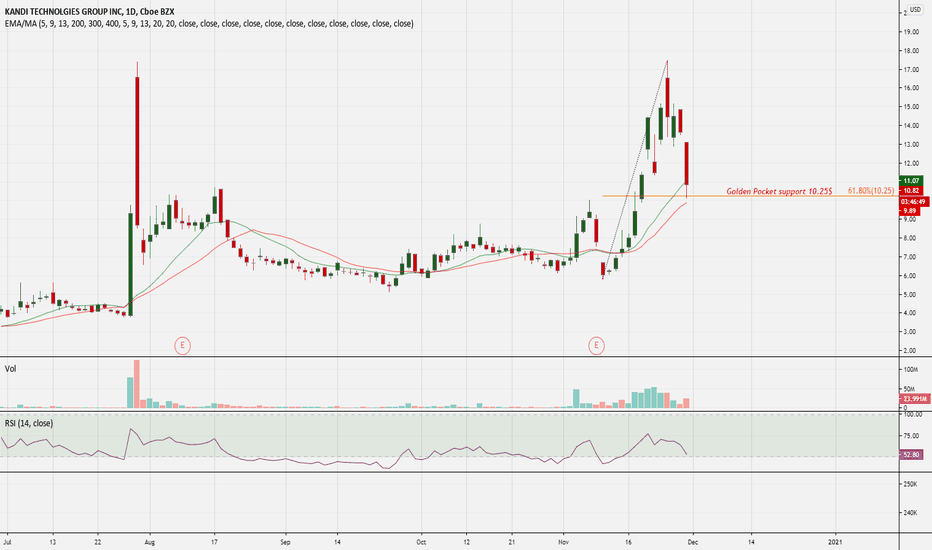Click the 15.00 price scale label
The width and height of the screenshot is (932, 550).
(911, 107)
